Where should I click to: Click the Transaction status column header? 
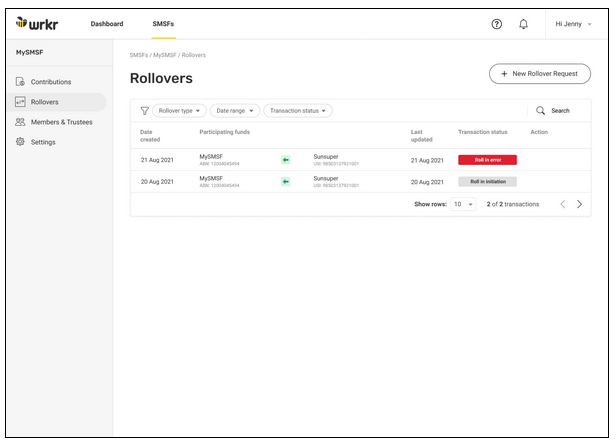tap(483, 132)
